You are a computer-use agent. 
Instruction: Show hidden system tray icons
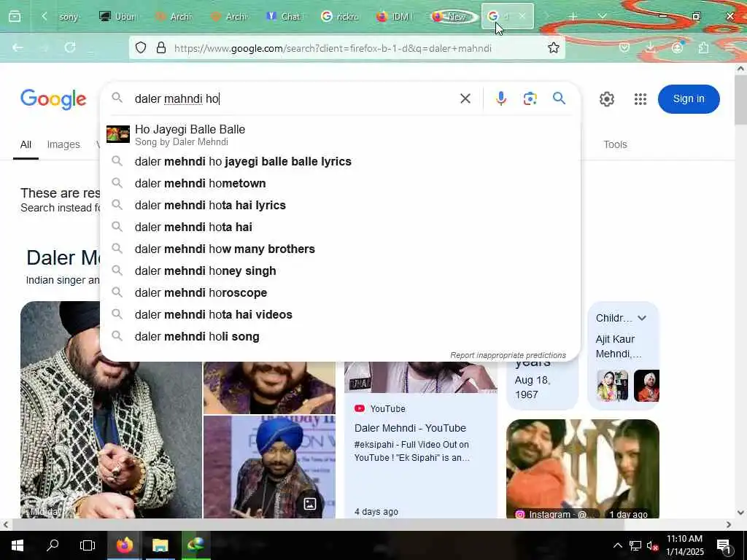tap(617, 545)
